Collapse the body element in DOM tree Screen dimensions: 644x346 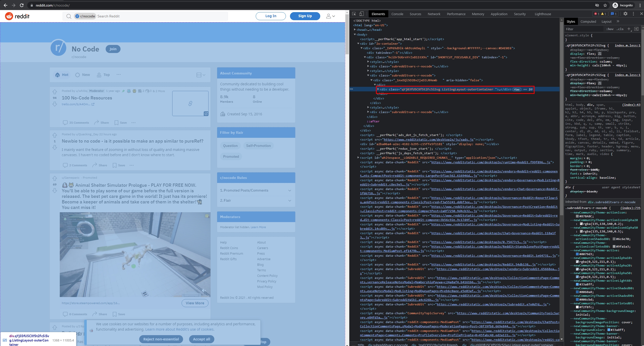point(355,34)
